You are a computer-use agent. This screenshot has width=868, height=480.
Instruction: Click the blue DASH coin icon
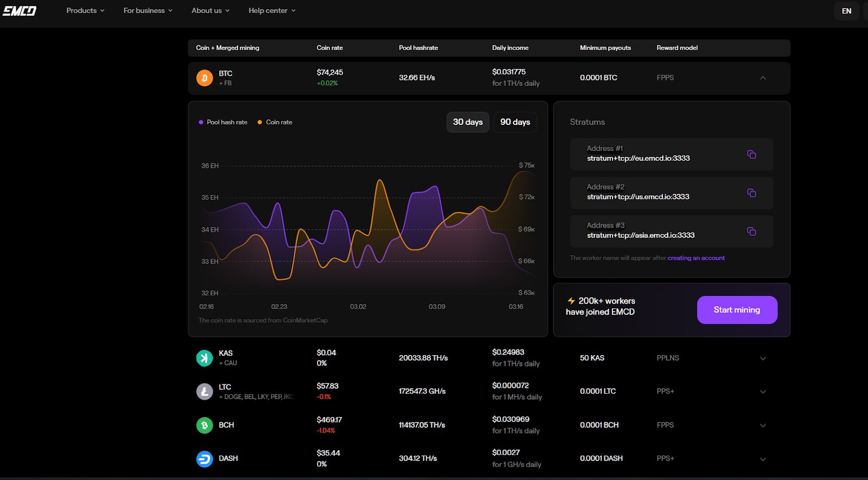(x=205, y=459)
